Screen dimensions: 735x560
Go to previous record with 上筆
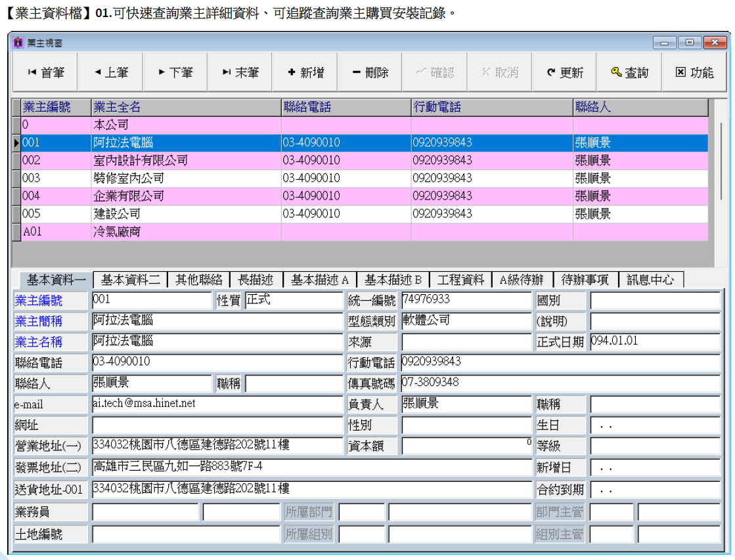click(x=110, y=72)
